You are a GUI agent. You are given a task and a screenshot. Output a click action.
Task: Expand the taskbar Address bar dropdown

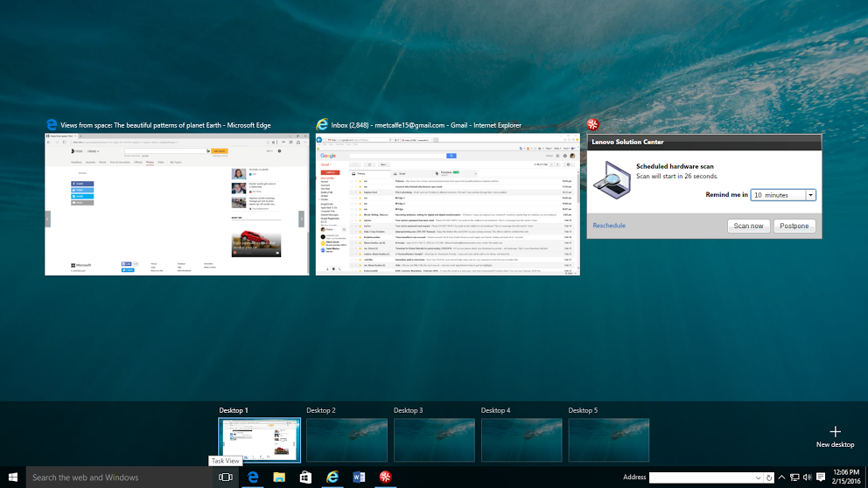click(x=758, y=478)
